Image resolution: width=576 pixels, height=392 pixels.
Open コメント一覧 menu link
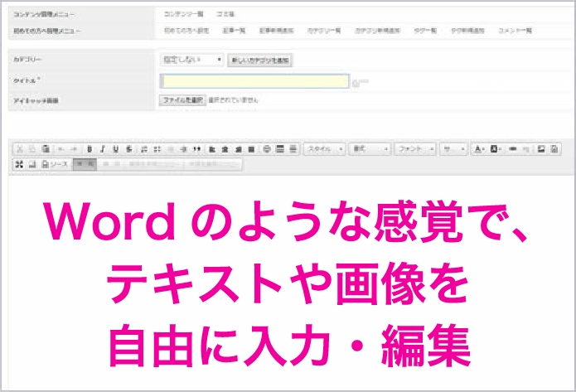click(515, 31)
